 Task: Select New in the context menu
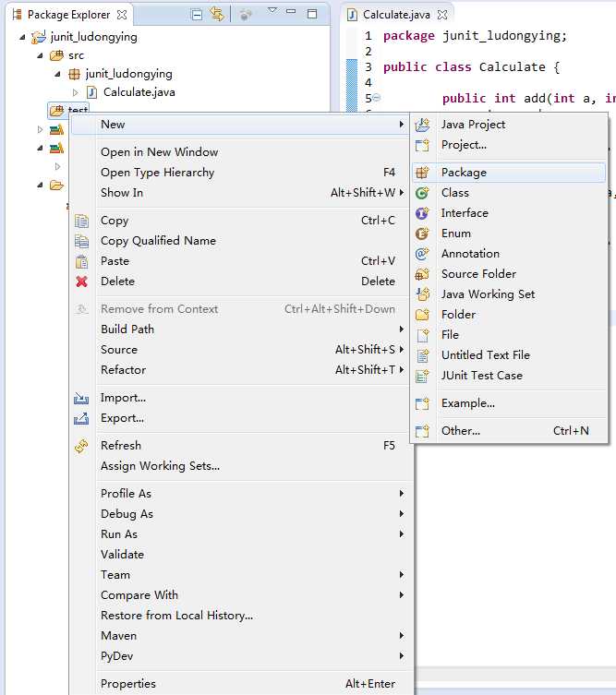pyautogui.click(x=240, y=125)
